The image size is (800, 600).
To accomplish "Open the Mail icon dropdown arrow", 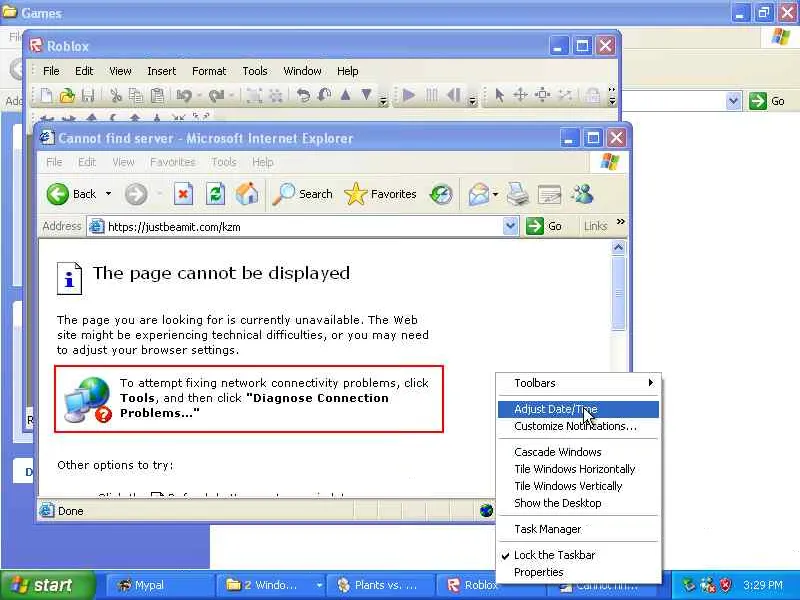I will click(x=495, y=194).
